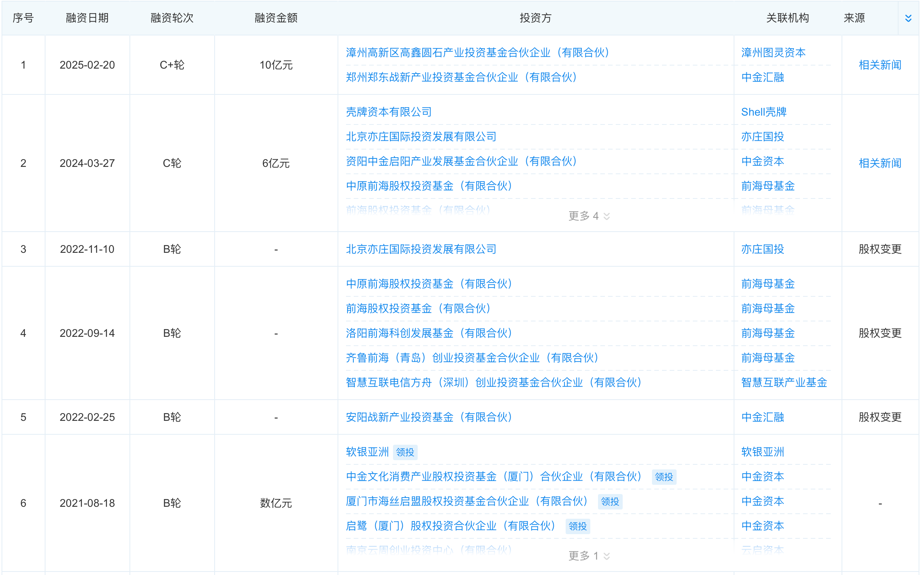Image resolution: width=924 pixels, height=575 pixels.
Task: Open 启鹭（厦门）股权投资合伙企业 link
Action: tap(450, 526)
